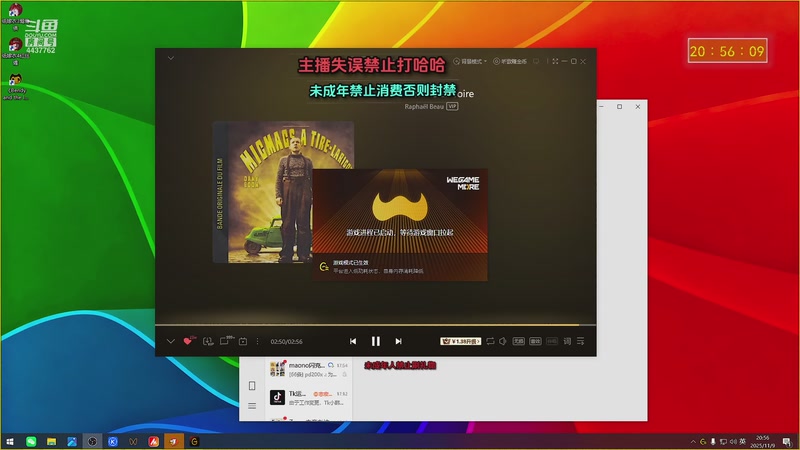Click the phone icon in rear window sidebar

[252, 386]
